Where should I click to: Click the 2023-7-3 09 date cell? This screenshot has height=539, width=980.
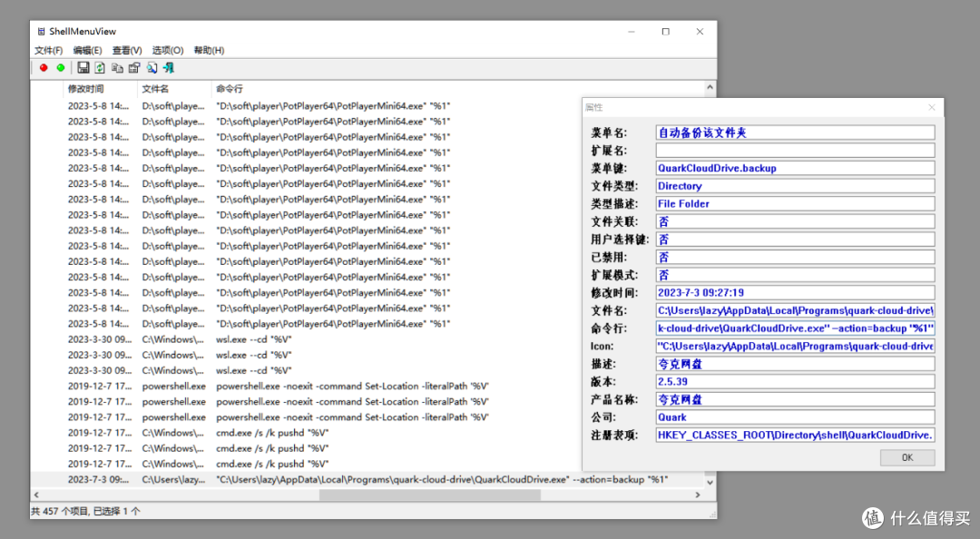[x=98, y=480]
